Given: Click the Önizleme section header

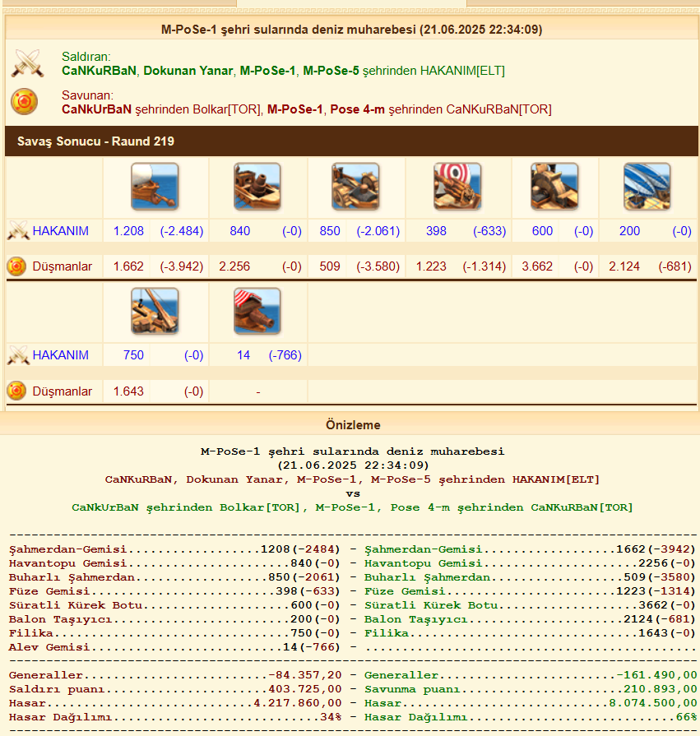Looking at the screenshot, I should (x=353, y=425).
